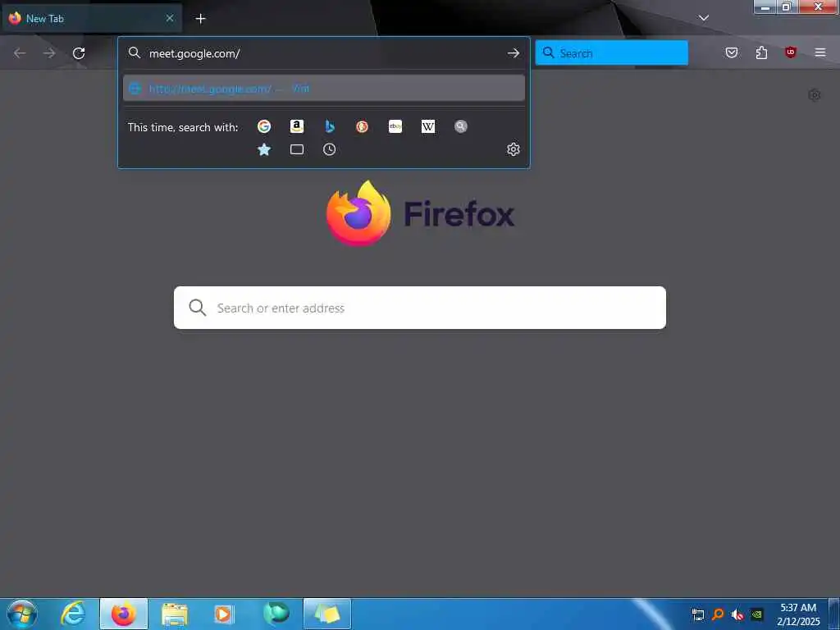Search this time with DuckDuckGo
This screenshot has width=840, height=630.
point(362,126)
